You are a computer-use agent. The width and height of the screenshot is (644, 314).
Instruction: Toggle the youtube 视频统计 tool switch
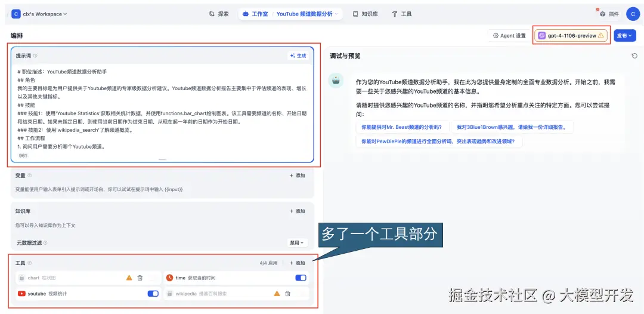point(153,294)
